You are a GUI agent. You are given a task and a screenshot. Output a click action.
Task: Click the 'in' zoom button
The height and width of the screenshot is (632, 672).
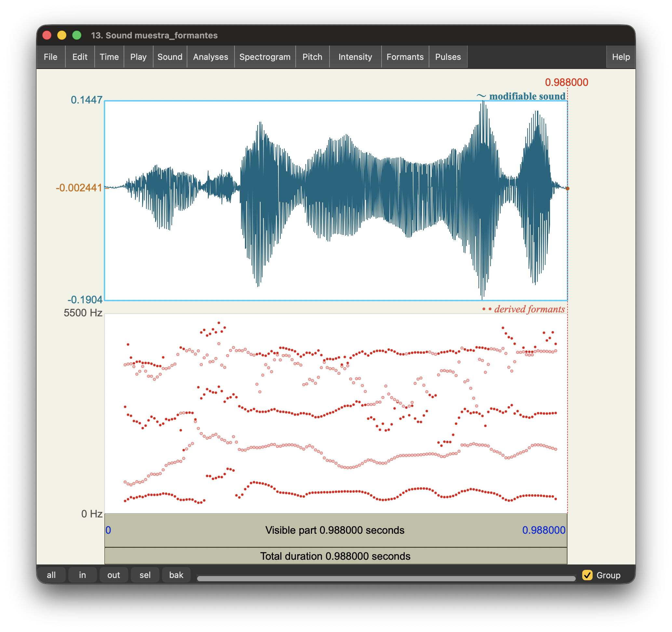click(x=82, y=575)
